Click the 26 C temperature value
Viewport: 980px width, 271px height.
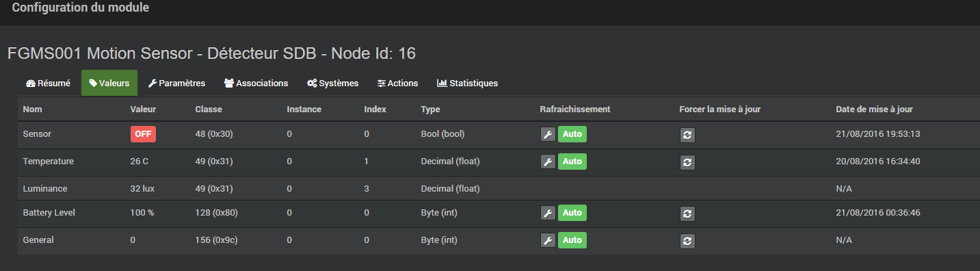pyautogui.click(x=140, y=162)
